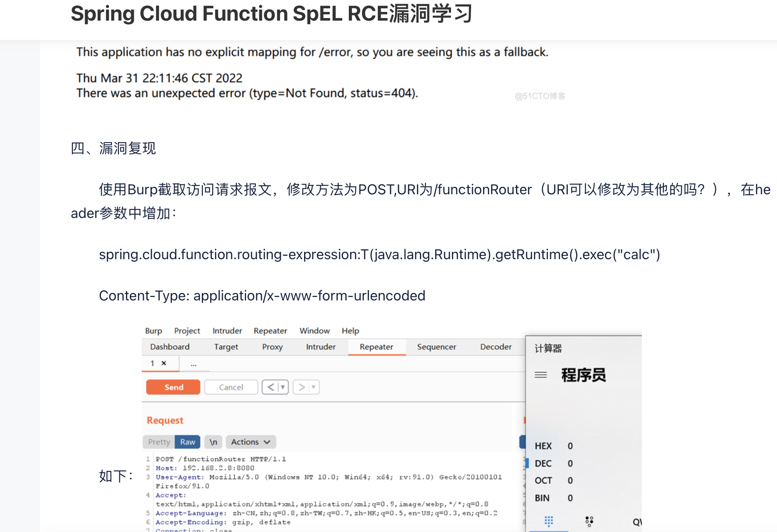This screenshot has width=777, height=532.
Task: Click the 四、漏洞复现 section heading
Action: pos(113,148)
